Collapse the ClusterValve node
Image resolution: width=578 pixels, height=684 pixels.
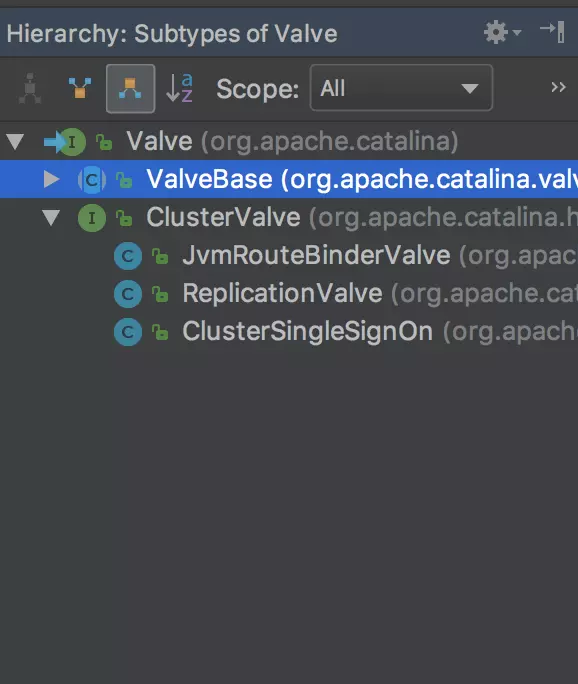pos(51,217)
